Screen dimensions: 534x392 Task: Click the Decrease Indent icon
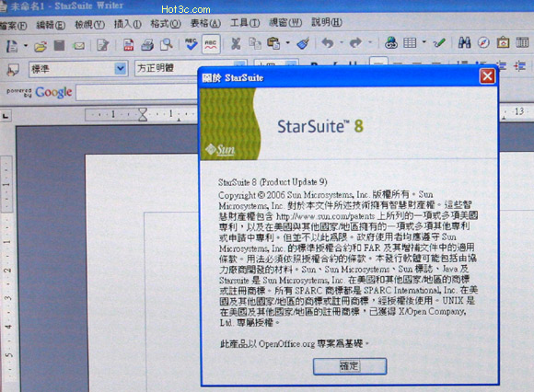pyautogui.click(x=500, y=65)
